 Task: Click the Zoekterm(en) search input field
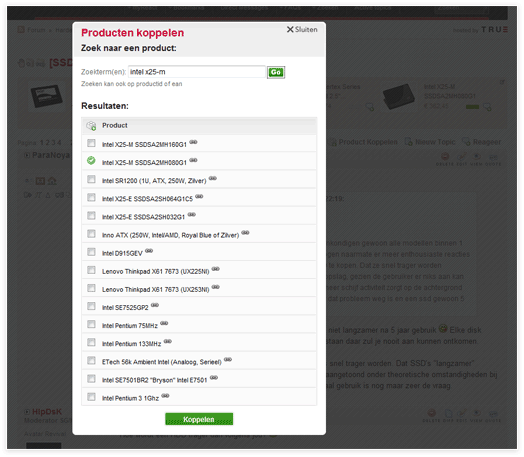click(x=197, y=72)
